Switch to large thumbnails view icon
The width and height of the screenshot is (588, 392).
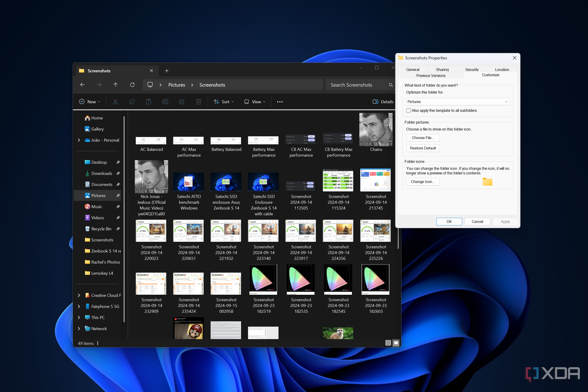tap(396, 343)
